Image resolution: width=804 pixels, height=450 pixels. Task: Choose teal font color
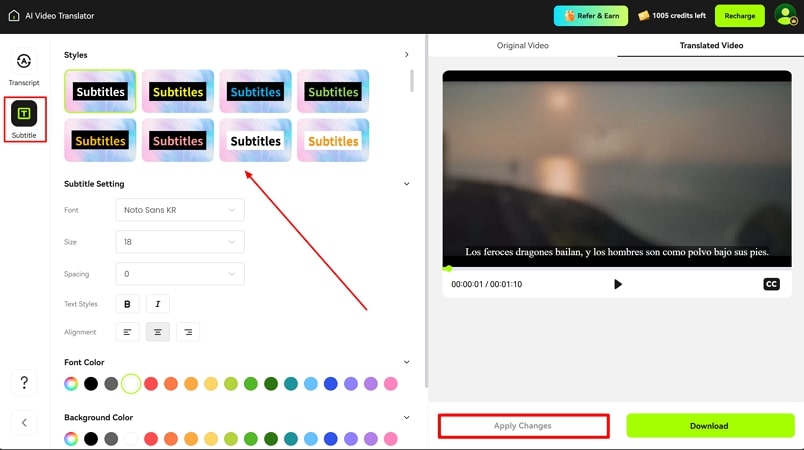pyautogui.click(x=291, y=383)
